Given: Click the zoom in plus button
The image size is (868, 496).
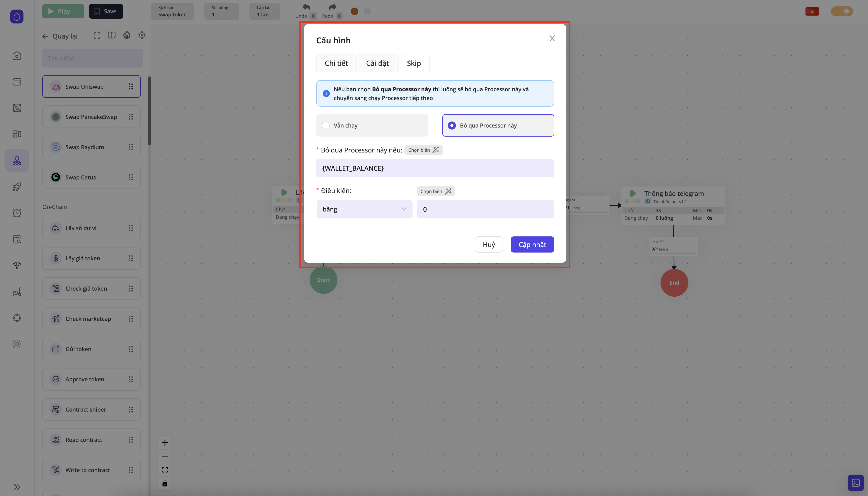Looking at the screenshot, I should (x=165, y=443).
